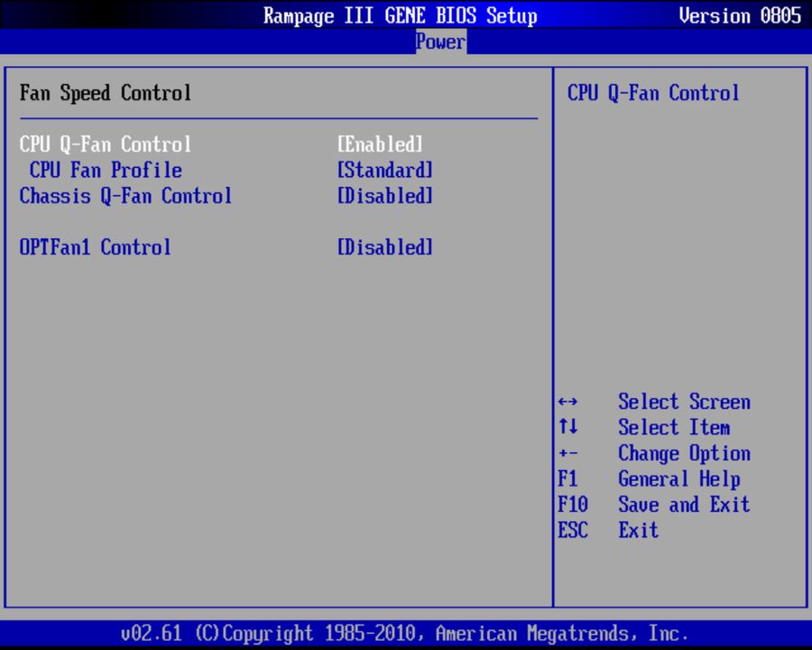Change the Chassis Q-Fan Control [Disabled] value
The image size is (812, 650).
coord(384,196)
